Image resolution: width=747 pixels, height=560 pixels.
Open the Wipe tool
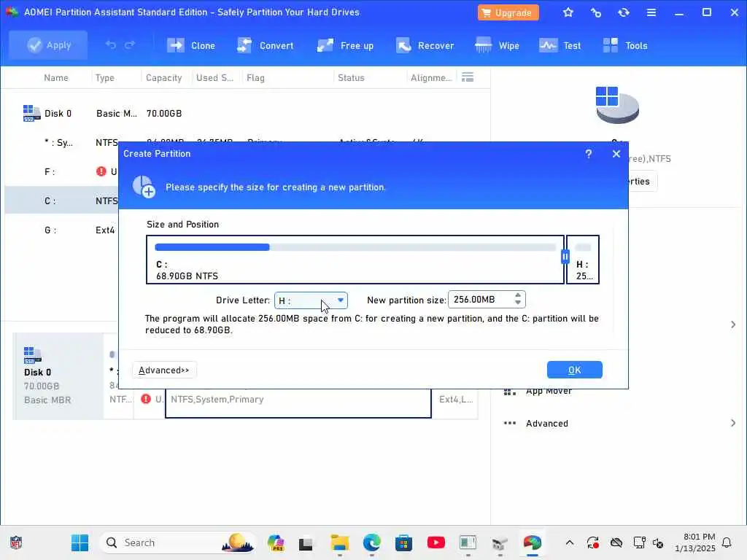pyautogui.click(x=497, y=46)
